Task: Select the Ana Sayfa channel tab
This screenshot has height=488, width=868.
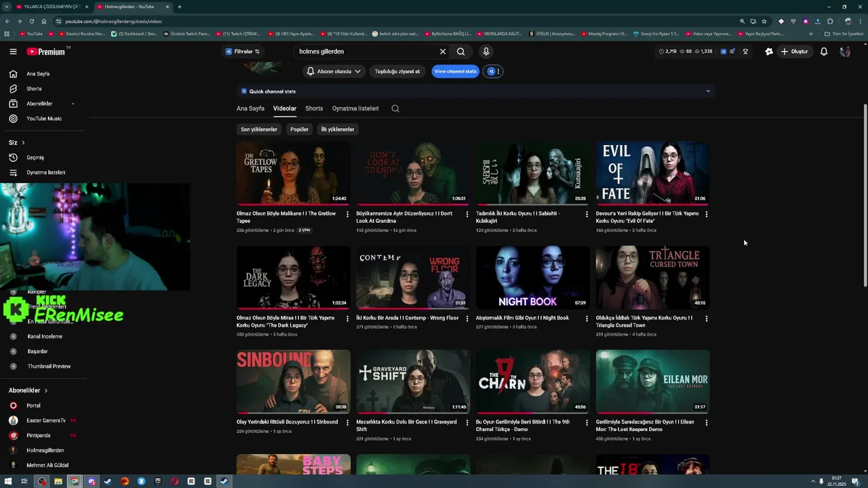Action: [x=250, y=108]
